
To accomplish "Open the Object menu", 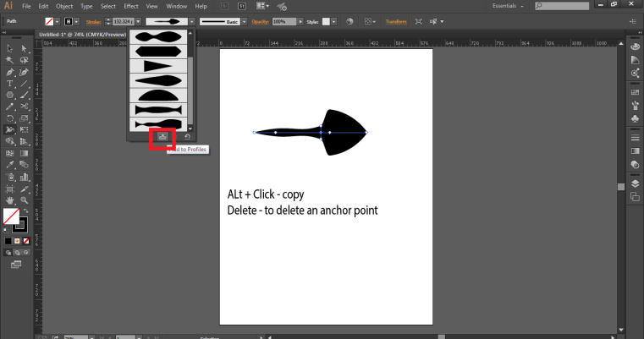I will coord(64,6).
